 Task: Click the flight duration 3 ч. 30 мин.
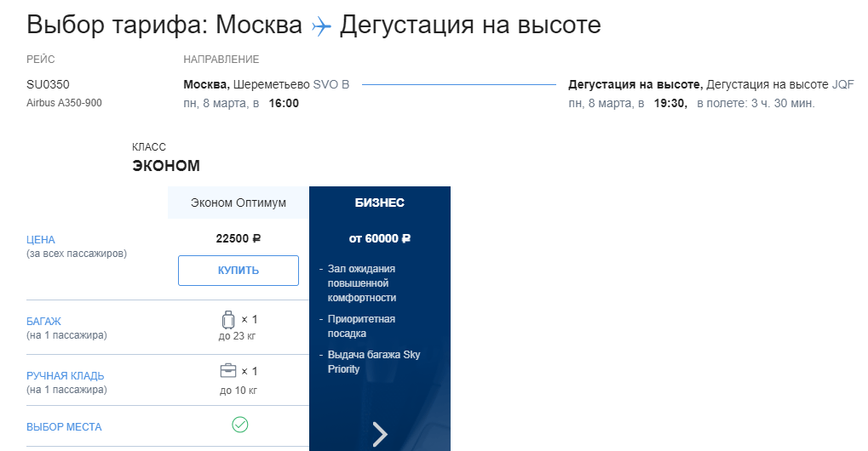782,103
